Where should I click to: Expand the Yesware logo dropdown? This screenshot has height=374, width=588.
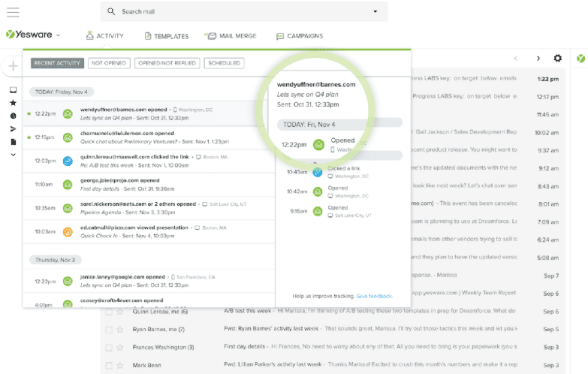coord(58,35)
